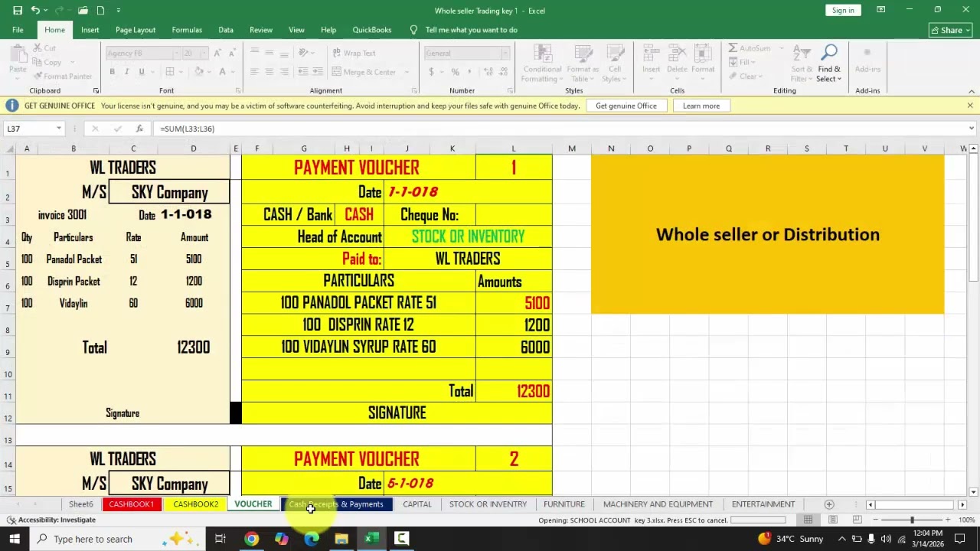The image size is (980, 551).
Task: Open Customize Quick Access Toolbar dropdown
Action: click(119, 10)
